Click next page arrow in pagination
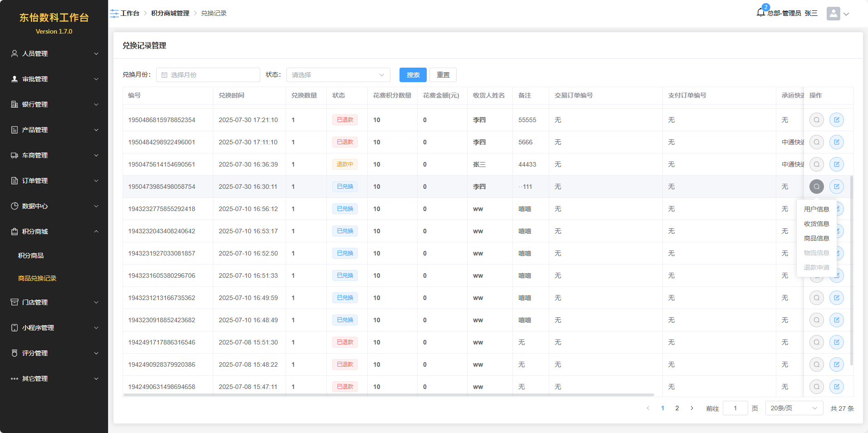The width and height of the screenshot is (868, 433). pyautogui.click(x=691, y=408)
